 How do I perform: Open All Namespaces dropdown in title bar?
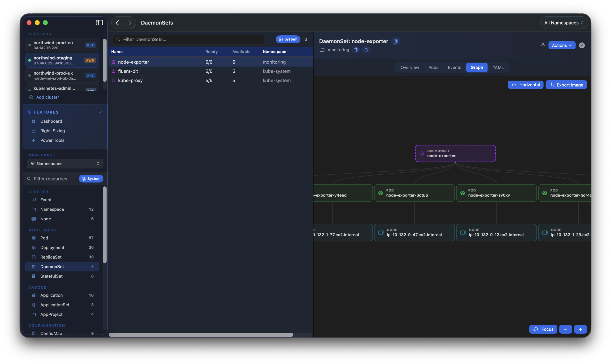pyautogui.click(x=564, y=23)
